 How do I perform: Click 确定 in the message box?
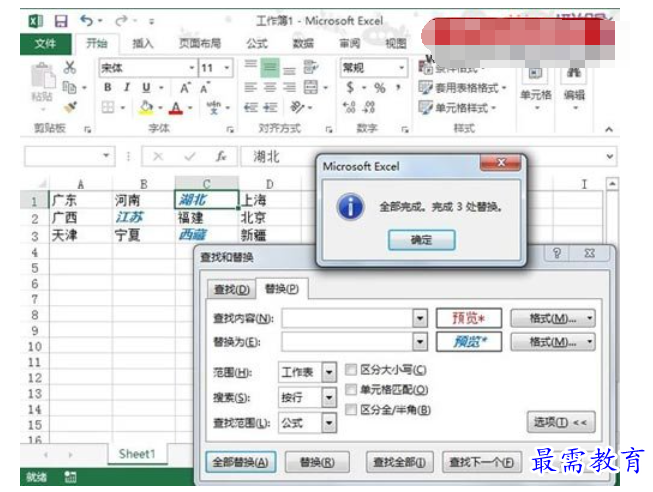(x=421, y=240)
